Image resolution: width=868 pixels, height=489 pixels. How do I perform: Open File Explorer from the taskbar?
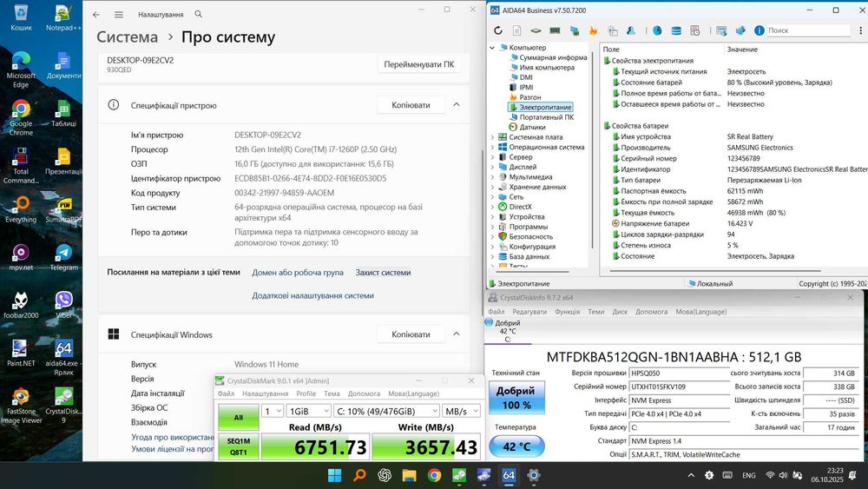tap(409, 475)
